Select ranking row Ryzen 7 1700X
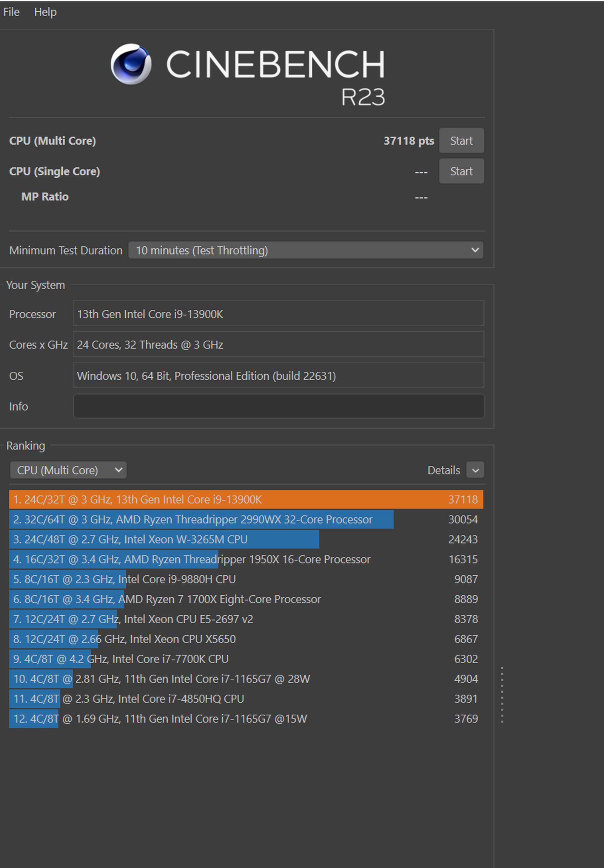Screen dimensions: 604x868 click(x=246, y=599)
